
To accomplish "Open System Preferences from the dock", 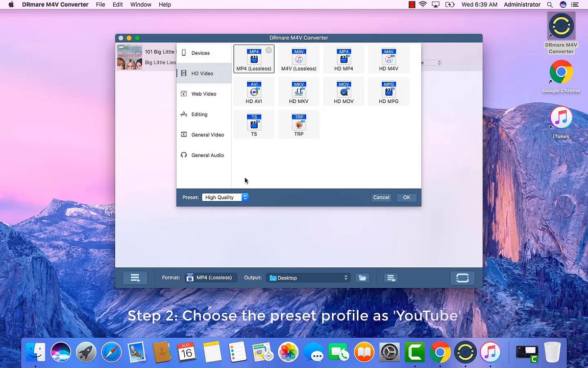I will 389,352.
